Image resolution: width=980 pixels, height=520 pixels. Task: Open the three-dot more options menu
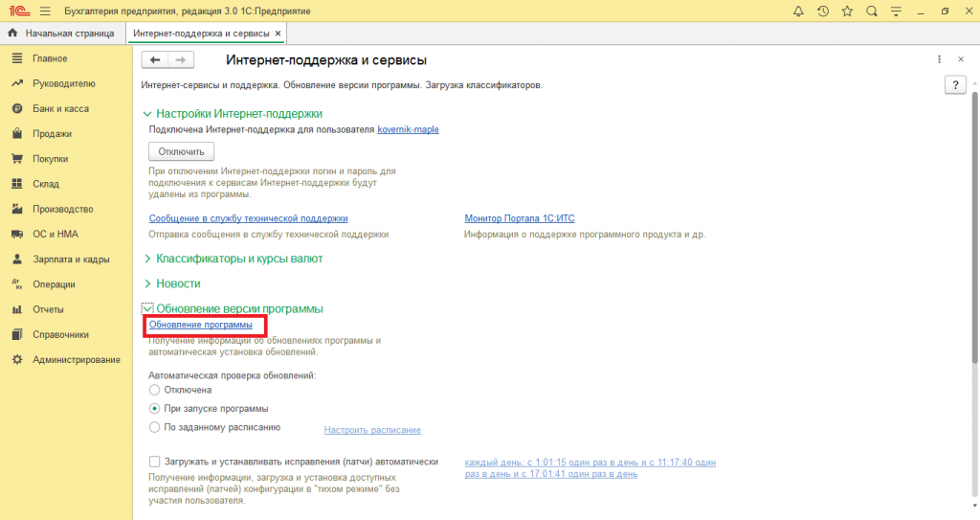click(x=941, y=59)
